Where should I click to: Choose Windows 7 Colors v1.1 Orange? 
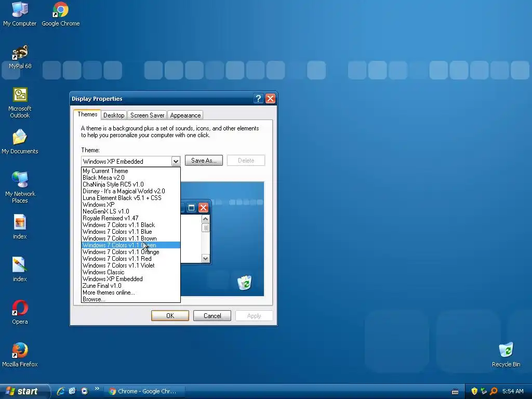click(130, 252)
